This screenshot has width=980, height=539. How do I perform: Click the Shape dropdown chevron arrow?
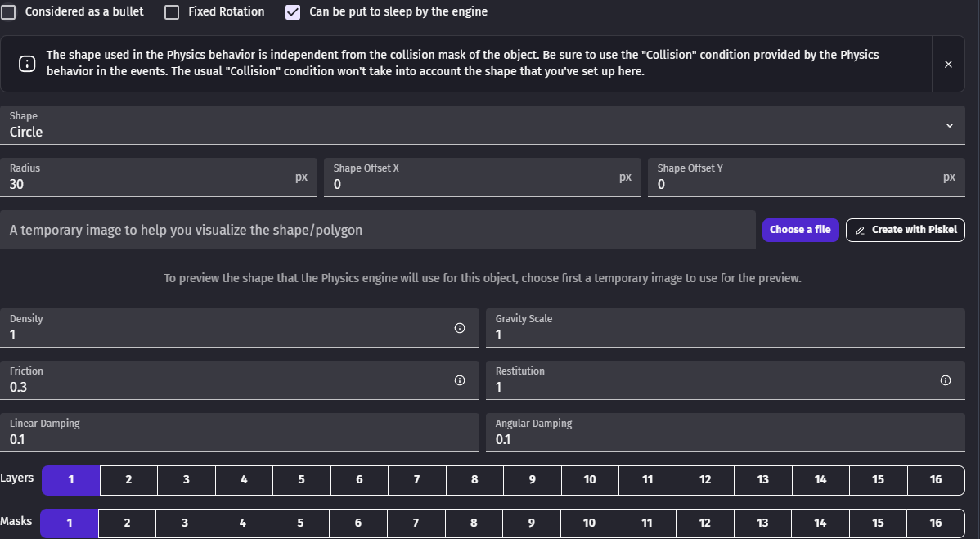click(949, 125)
